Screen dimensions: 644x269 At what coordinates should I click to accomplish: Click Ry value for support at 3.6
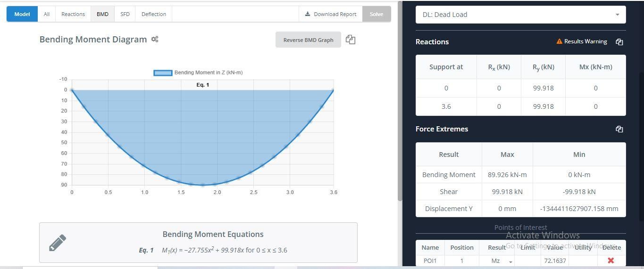click(543, 106)
